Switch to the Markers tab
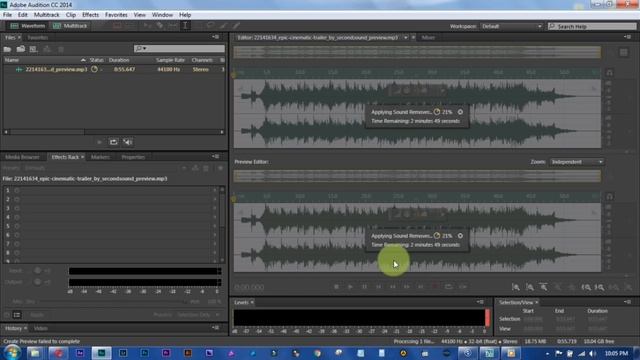 click(x=100, y=157)
